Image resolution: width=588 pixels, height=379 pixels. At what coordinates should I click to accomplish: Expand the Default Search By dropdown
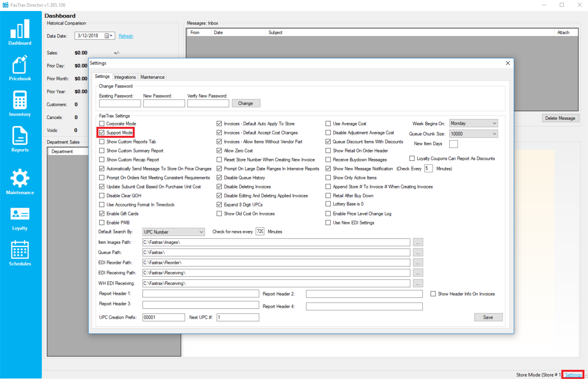[201, 232]
